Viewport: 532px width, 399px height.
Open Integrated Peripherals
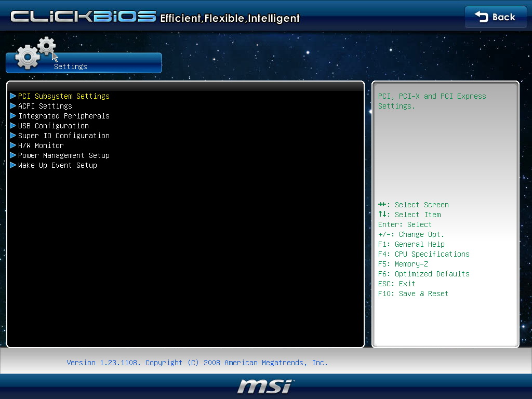[64, 116]
